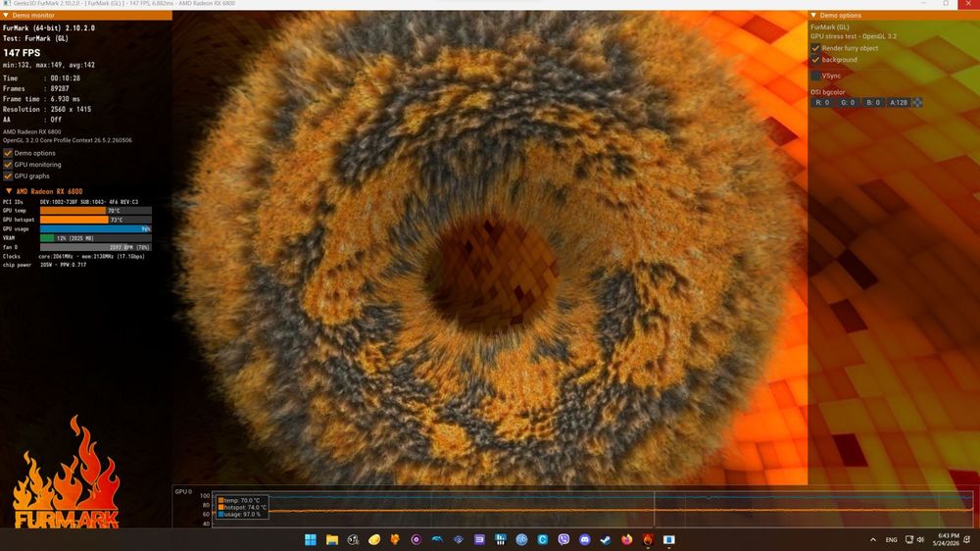The image size is (980, 551).
Task: Enable the VSync checkbox
Action: (815, 75)
